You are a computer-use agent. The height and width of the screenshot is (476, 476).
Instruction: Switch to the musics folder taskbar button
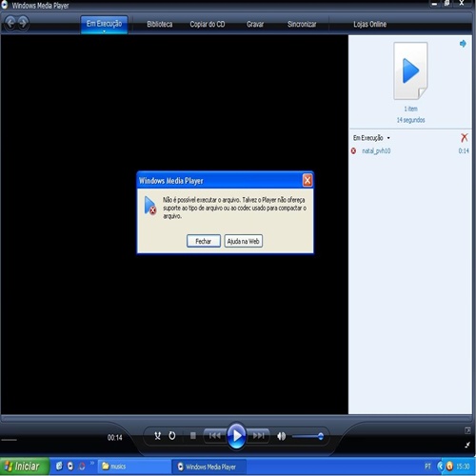coord(134,466)
